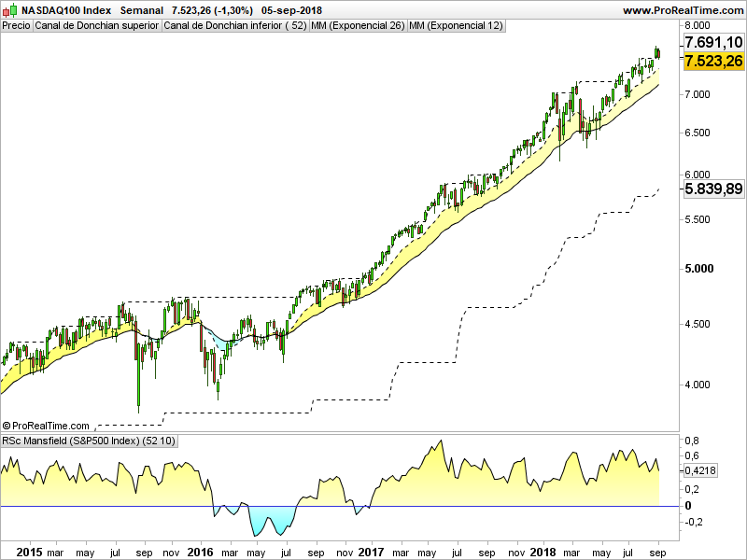The image size is (747, 560).
Task: Select MM (Exponencial 12) indicator label
Action: 457,26
